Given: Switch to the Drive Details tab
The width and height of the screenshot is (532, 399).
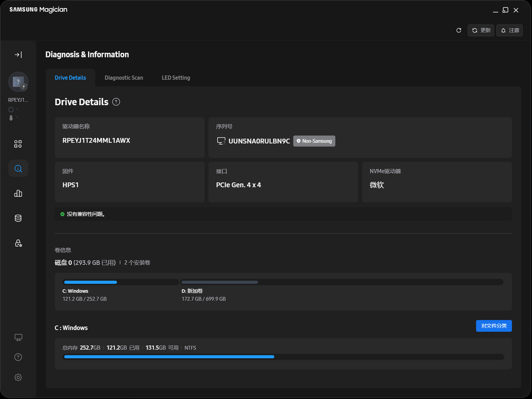Looking at the screenshot, I should pos(70,78).
